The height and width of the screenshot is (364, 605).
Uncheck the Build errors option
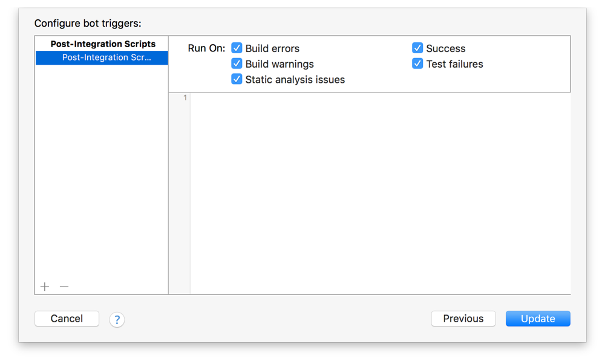tap(237, 48)
